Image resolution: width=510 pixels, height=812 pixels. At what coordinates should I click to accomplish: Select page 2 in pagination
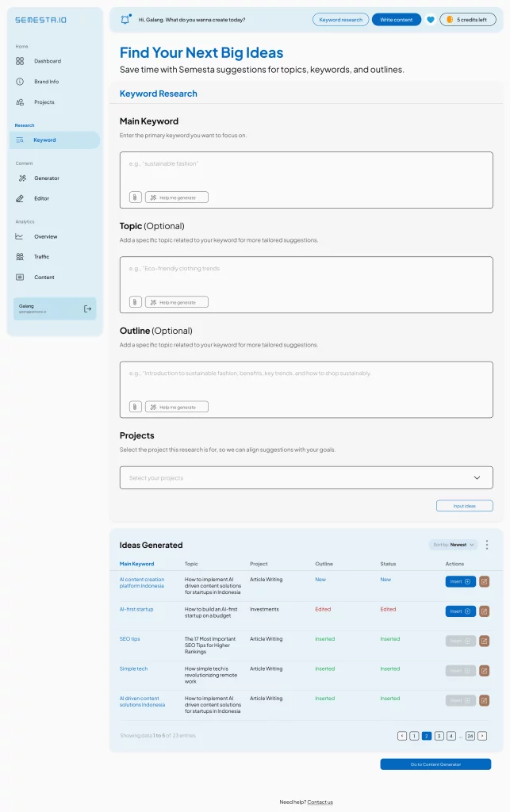pos(427,736)
